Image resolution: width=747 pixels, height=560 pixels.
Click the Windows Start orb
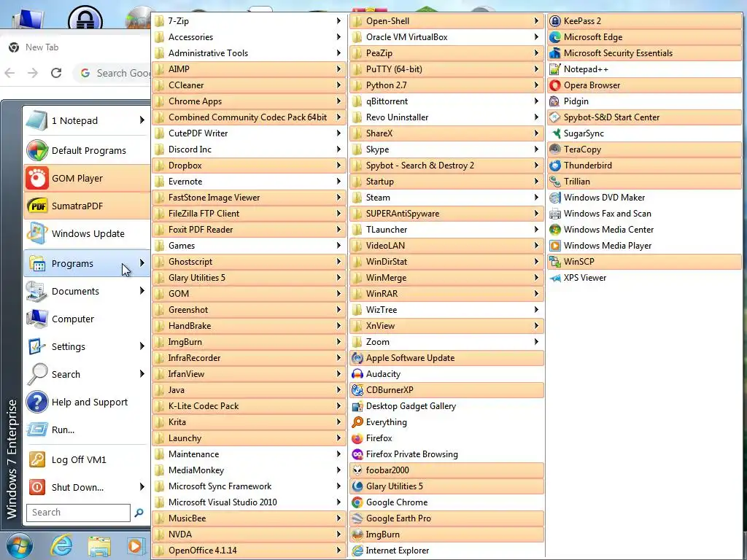tap(19, 545)
